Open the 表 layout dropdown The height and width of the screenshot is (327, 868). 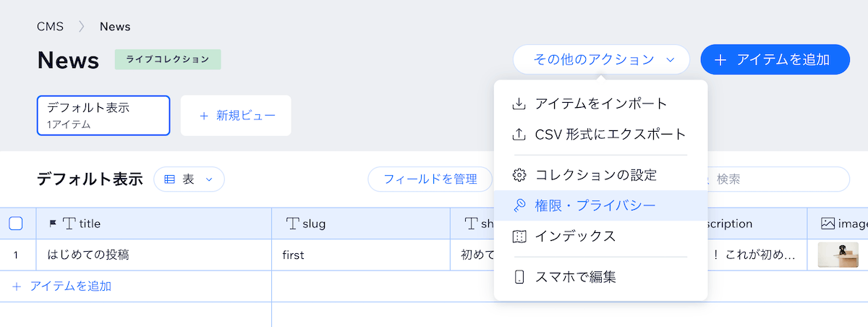click(x=189, y=179)
